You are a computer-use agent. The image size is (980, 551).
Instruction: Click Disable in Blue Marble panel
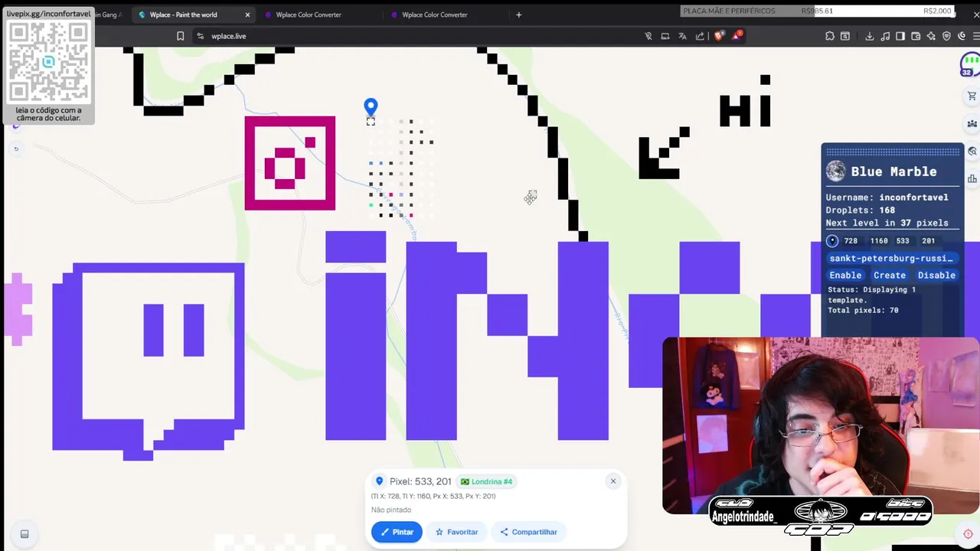[936, 275]
